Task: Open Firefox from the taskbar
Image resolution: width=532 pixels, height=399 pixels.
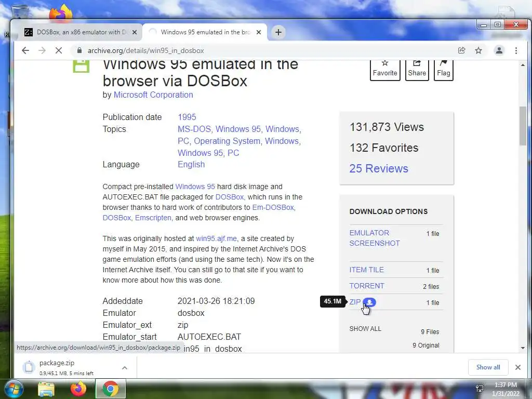Action: [78, 389]
